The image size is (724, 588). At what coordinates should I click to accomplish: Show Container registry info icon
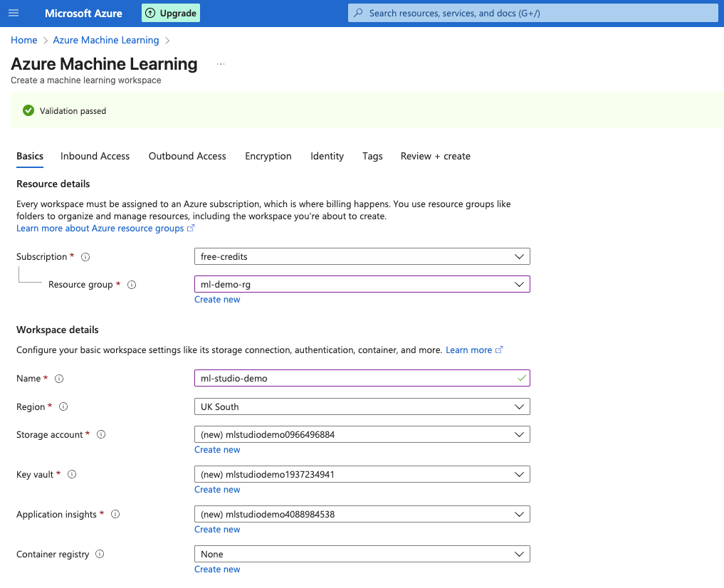pyautogui.click(x=100, y=554)
